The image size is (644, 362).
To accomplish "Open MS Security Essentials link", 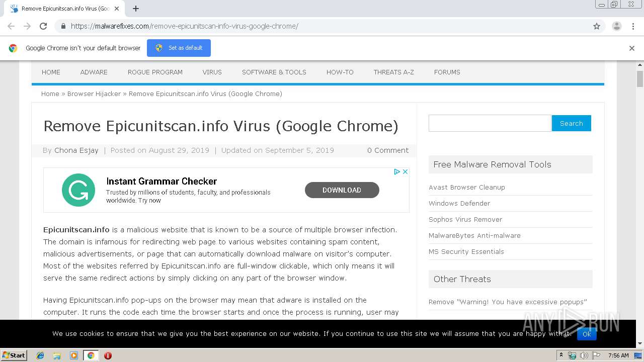I will click(x=466, y=252).
